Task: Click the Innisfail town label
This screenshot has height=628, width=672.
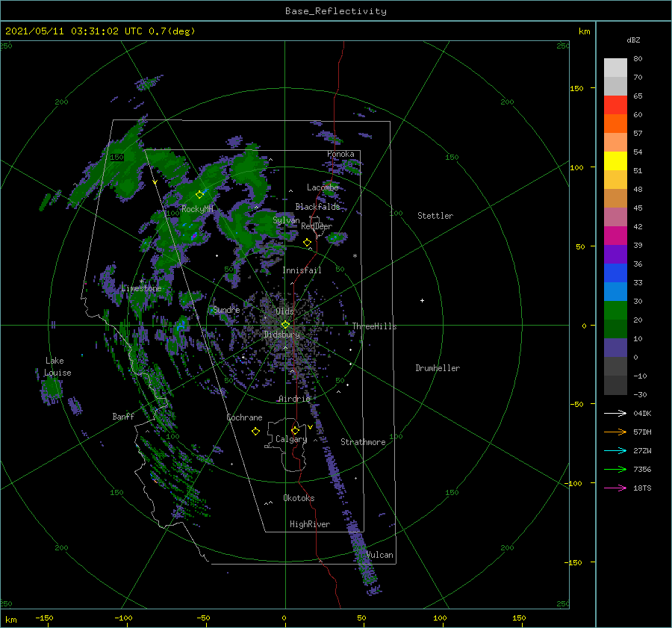Action: click(302, 270)
